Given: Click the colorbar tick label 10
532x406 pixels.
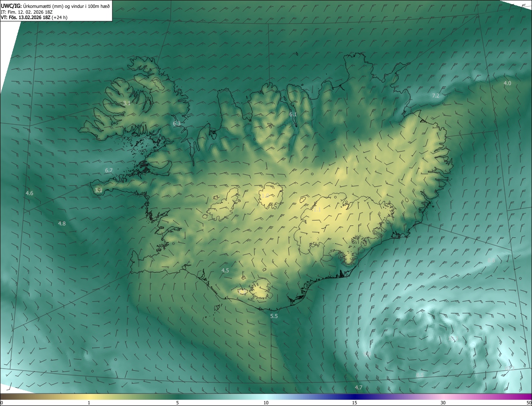Looking at the screenshot, I should [x=266, y=403].
